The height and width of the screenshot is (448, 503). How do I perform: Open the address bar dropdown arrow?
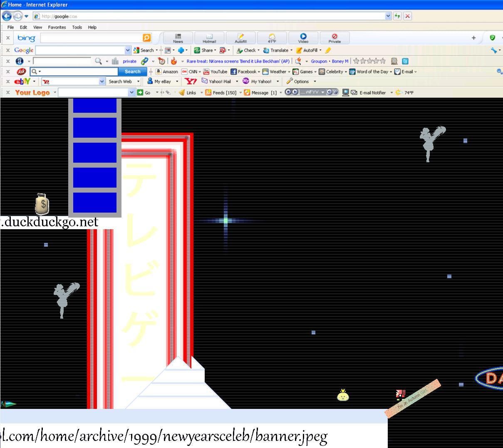(388, 16)
